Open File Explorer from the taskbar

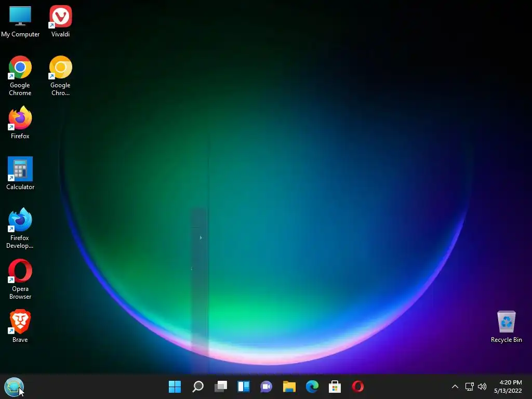tap(289, 387)
